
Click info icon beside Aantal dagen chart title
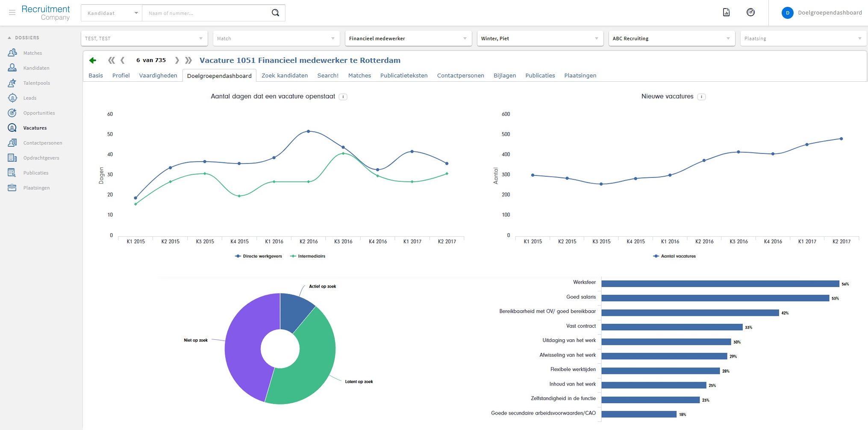point(343,97)
